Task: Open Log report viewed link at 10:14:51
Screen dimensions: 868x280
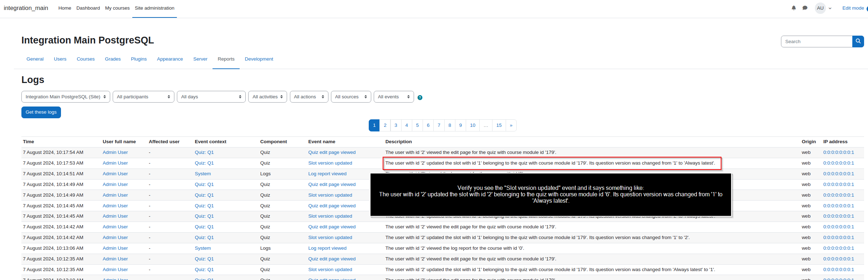Action: click(x=327, y=174)
